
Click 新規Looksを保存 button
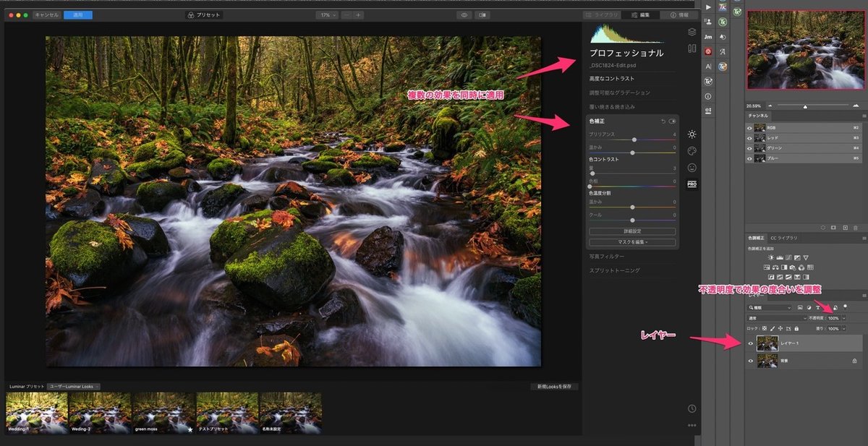pos(554,387)
